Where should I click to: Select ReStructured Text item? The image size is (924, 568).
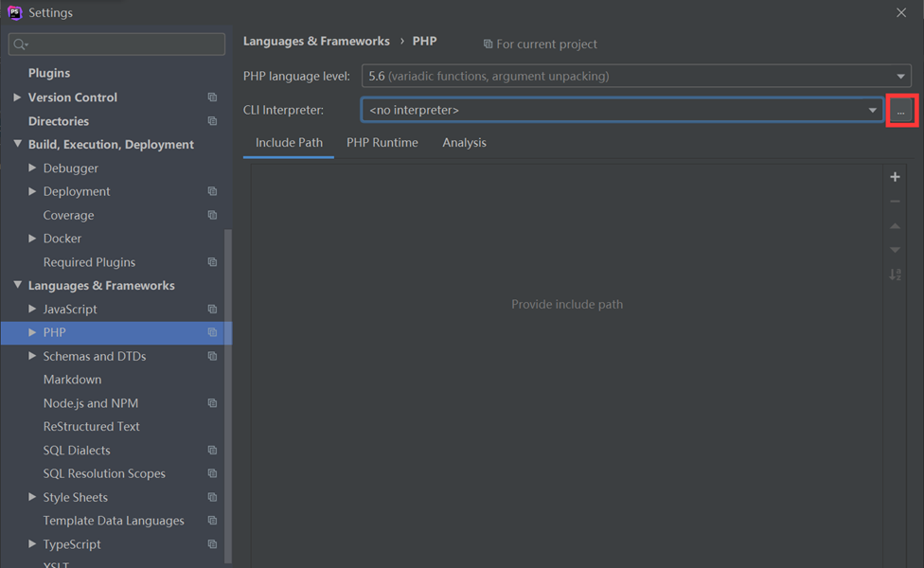pyautogui.click(x=91, y=427)
